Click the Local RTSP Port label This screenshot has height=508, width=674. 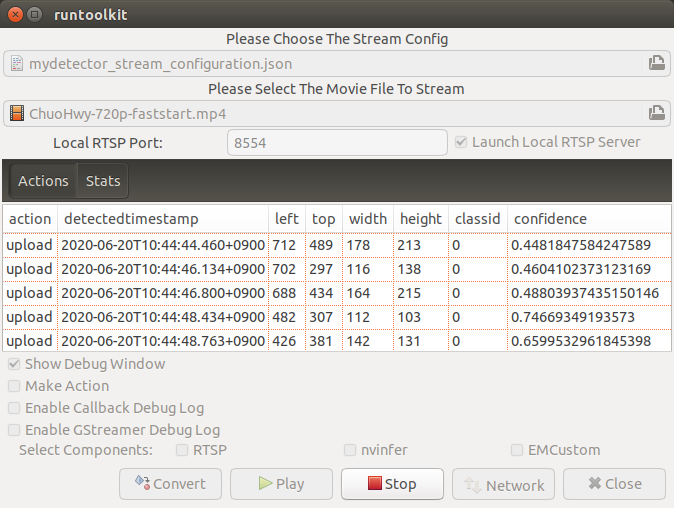pyautogui.click(x=108, y=143)
